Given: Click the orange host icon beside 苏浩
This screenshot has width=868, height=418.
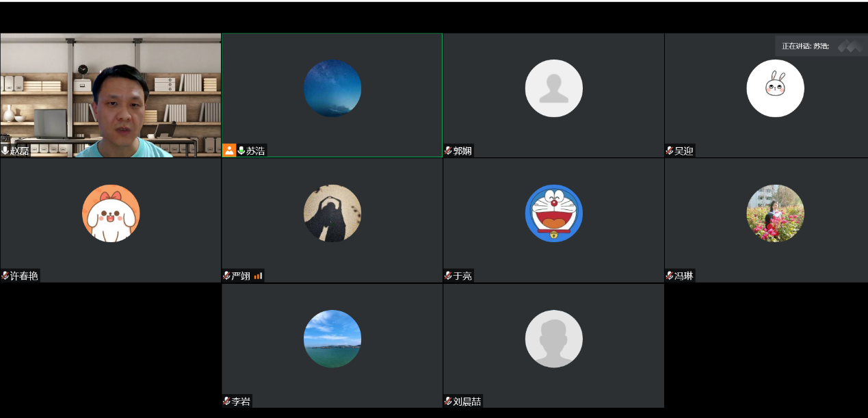Looking at the screenshot, I should pyautogui.click(x=229, y=151).
